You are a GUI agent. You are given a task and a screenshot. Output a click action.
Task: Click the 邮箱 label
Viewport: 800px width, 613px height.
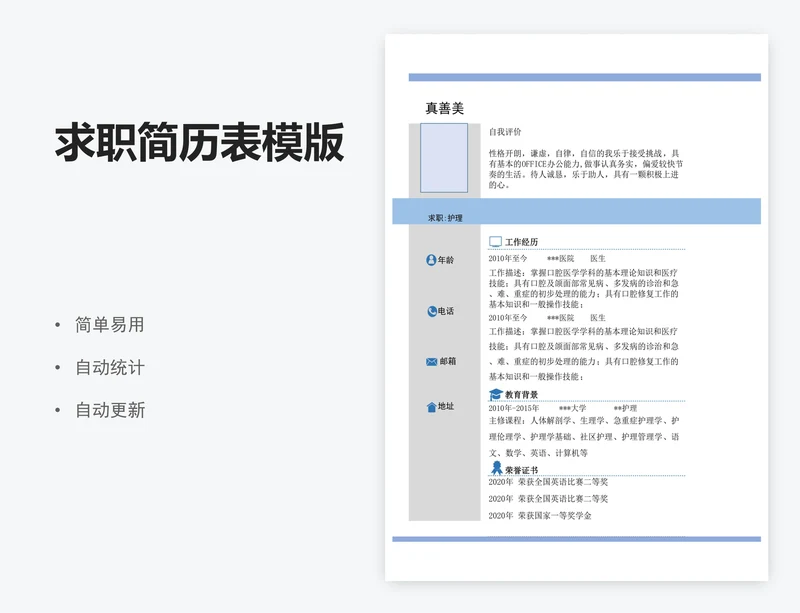click(x=447, y=361)
